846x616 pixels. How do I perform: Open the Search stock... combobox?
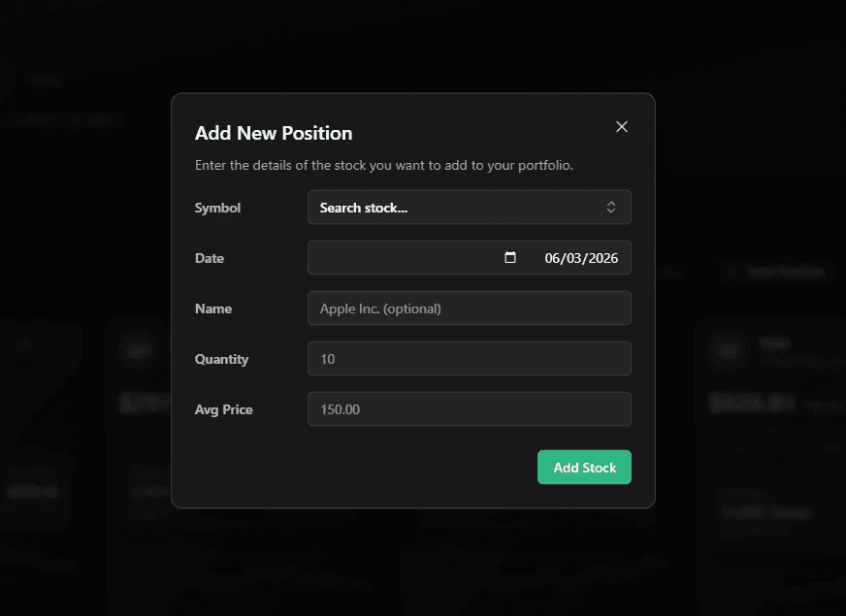pos(470,208)
